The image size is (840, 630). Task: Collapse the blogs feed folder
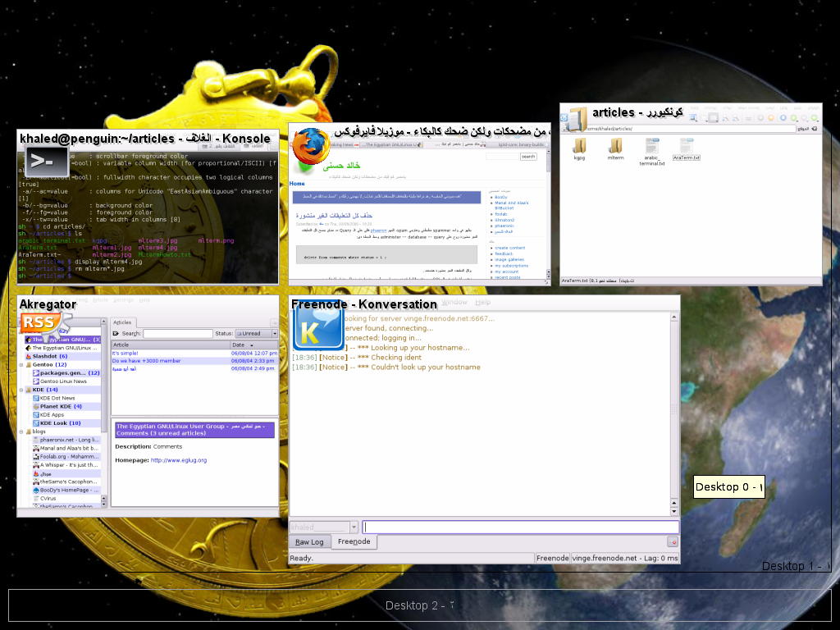tap(21, 431)
